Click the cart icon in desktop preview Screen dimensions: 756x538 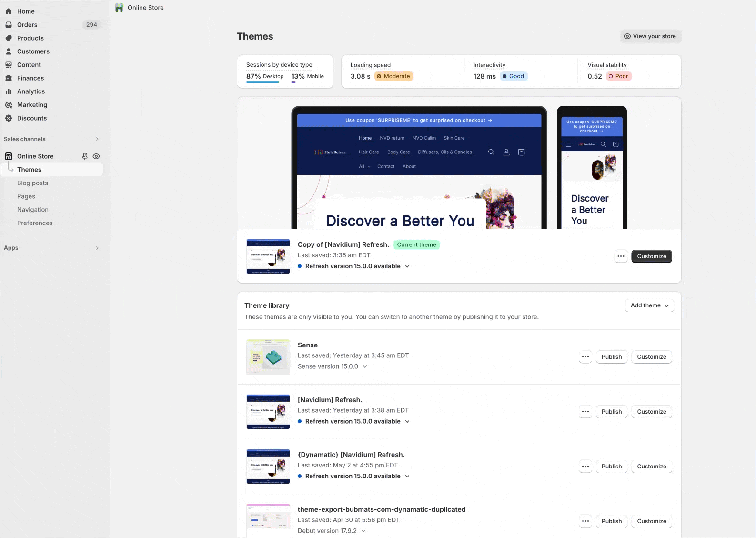click(521, 152)
